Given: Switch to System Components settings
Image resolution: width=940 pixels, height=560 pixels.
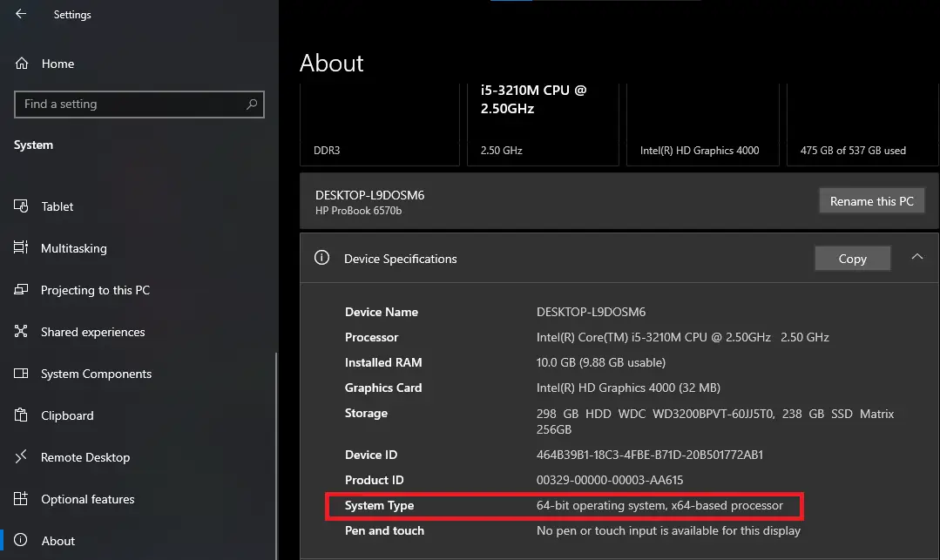Looking at the screenshot, I should click(95, 374).
